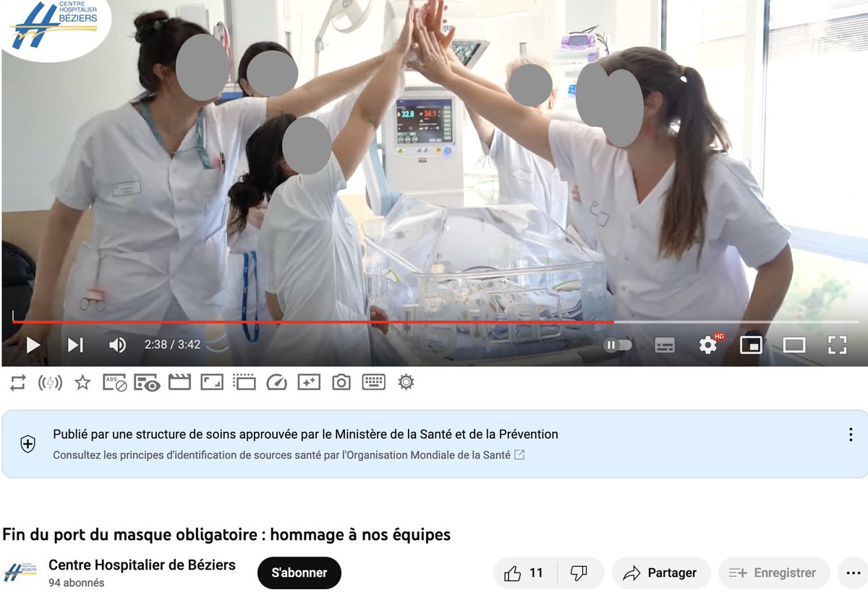
Task: Click the channel avatar logo beside title
Action: coord(20,572)
